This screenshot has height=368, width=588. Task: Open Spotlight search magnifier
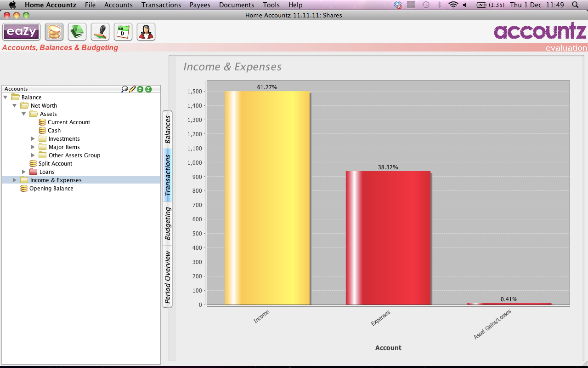coord(575,5)
